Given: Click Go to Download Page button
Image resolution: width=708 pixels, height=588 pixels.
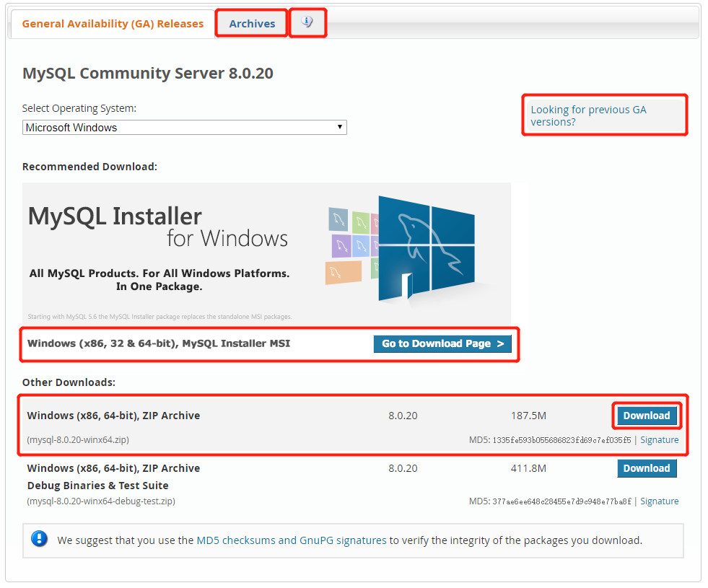Looking at the screenshot, I should (442, 344).
